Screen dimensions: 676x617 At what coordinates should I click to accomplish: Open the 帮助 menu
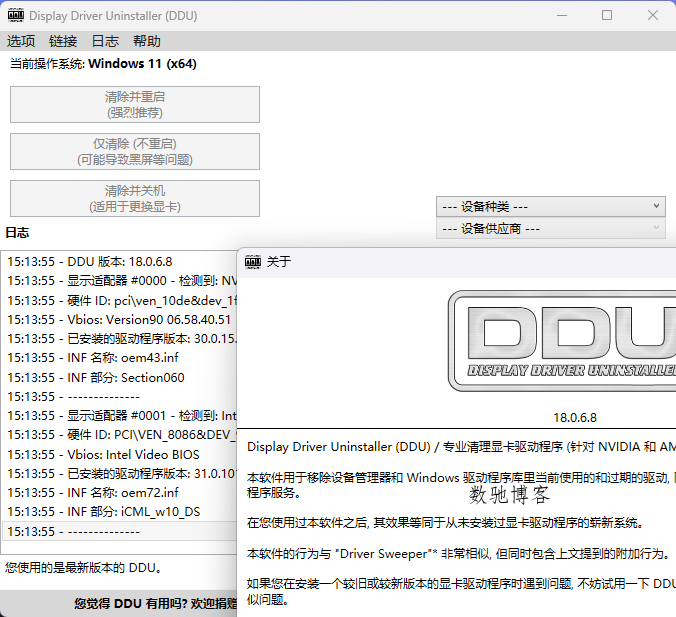(147, 41)
